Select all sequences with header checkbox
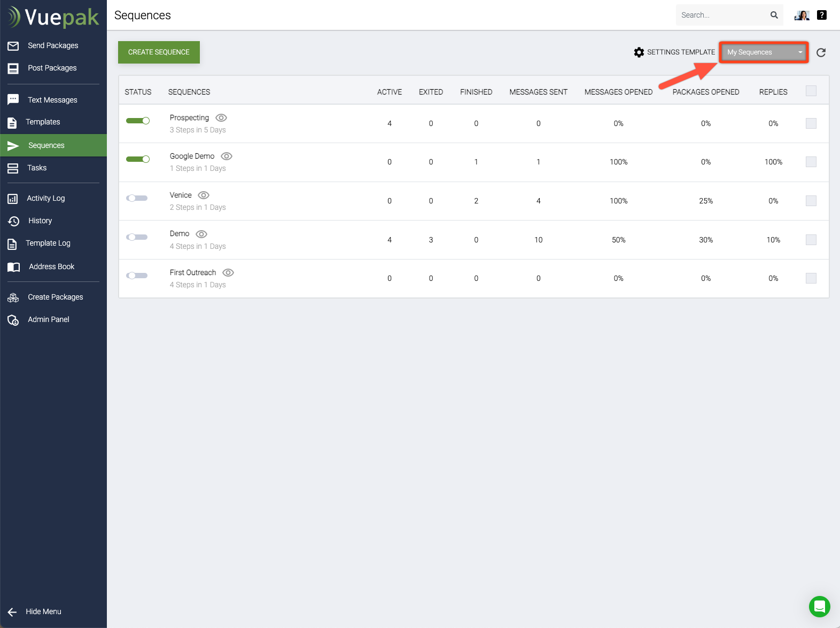This screenshot has width=840, height=628. click(811, 91)
